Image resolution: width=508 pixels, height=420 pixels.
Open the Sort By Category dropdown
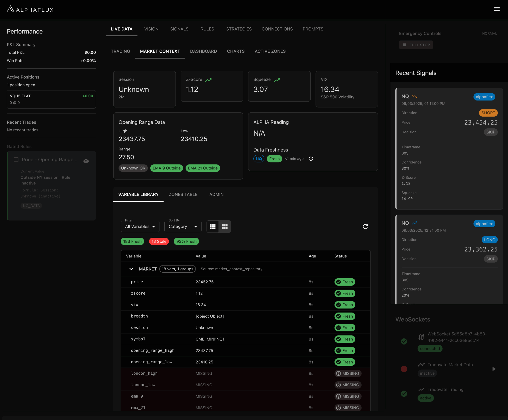point(183,226)
